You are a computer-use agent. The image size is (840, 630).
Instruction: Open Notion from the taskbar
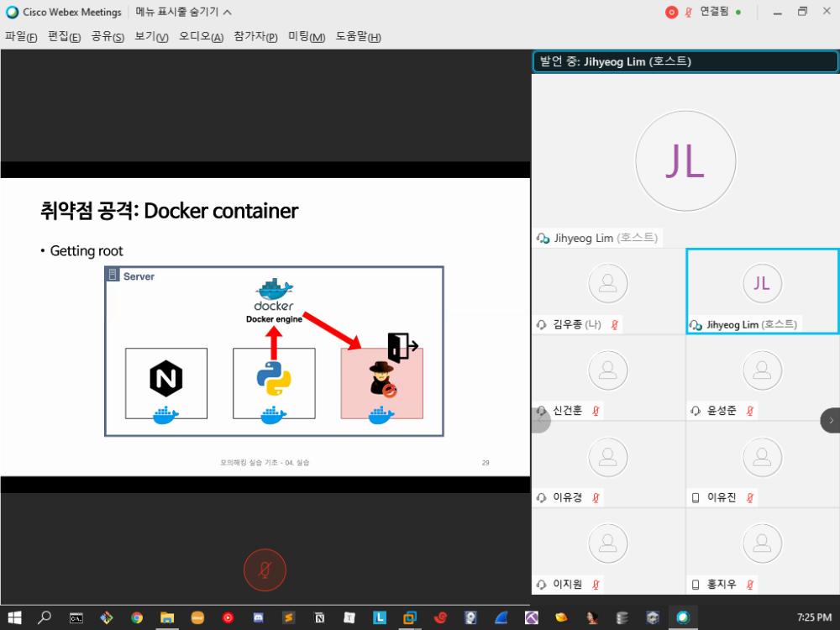pos(319,617)
